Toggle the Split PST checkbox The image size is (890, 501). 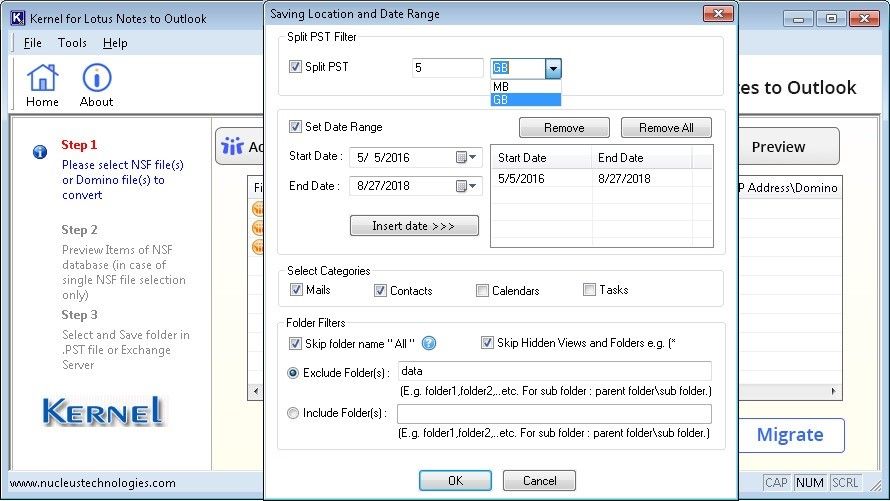295,66
